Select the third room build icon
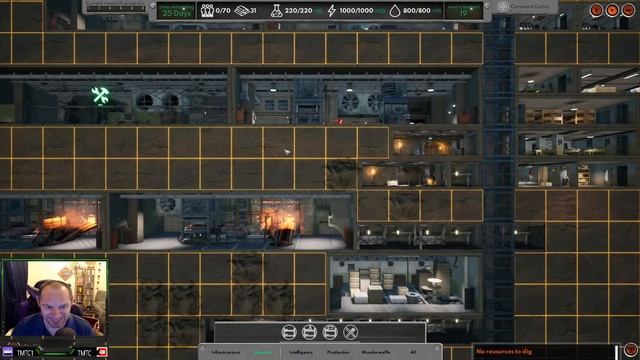 click(330, 332)
